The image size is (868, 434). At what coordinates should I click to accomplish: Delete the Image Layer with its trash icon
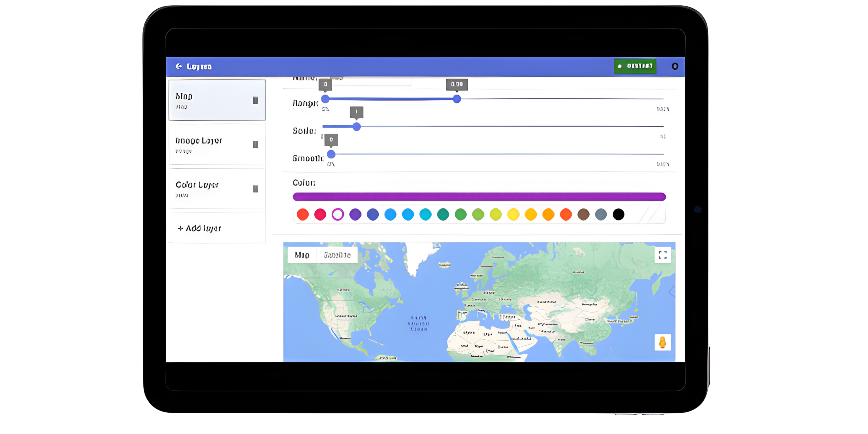(255, 144)
